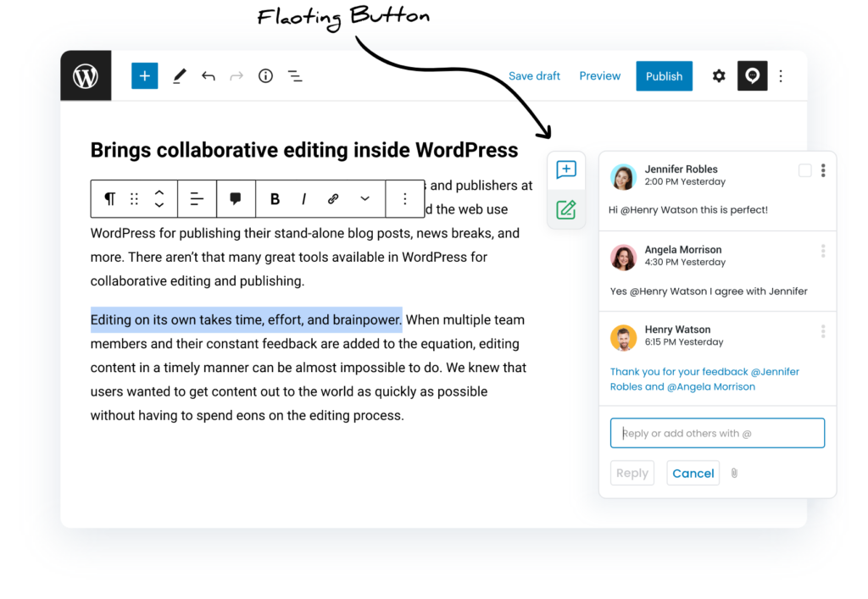Image resolution: width=868 pixels, height=599 pixels.
Task: Click the post title heading
Action: point(304,150)
